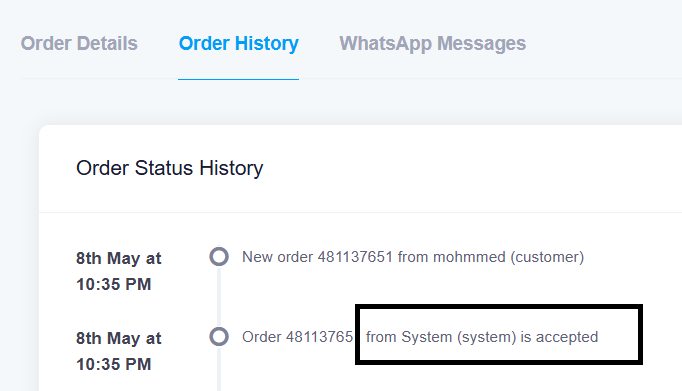Click the order number 481137651
This screenshot has width=682, height=391.
click(x=355, y=257)
